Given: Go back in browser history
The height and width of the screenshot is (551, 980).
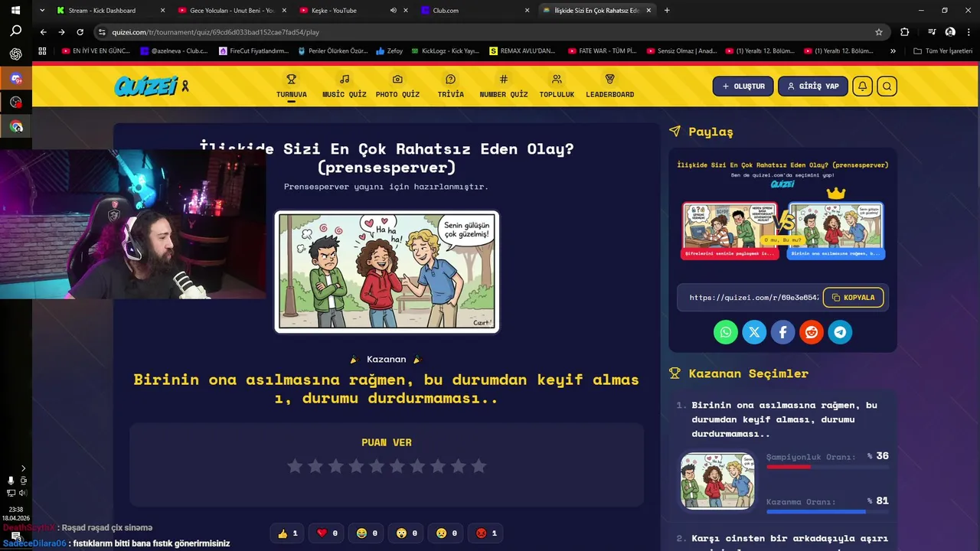Looking at the screenshot, I should pos(44,32).
